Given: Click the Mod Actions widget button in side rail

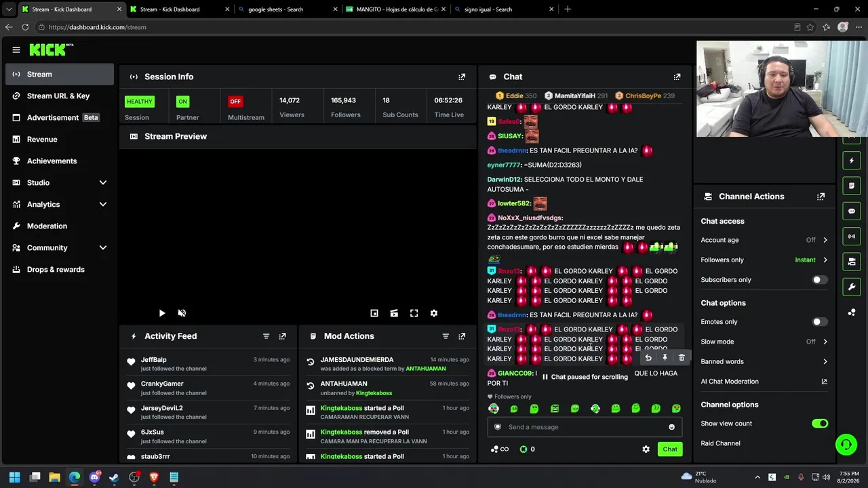Looking at the screenshot, I should (x=852, y=186).
